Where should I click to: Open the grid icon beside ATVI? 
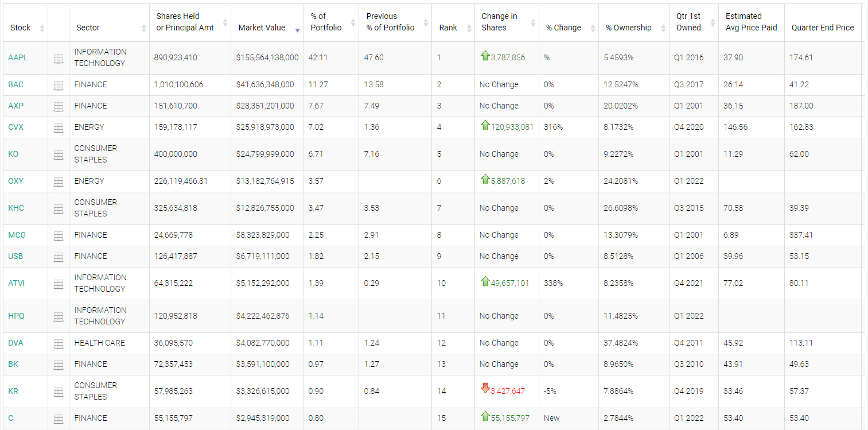coord(58,284)
